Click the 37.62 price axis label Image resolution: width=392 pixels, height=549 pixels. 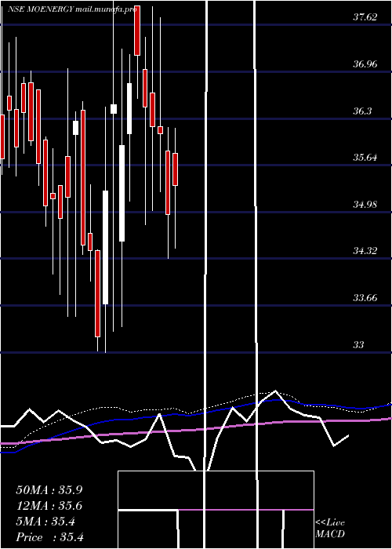[365, 16]
